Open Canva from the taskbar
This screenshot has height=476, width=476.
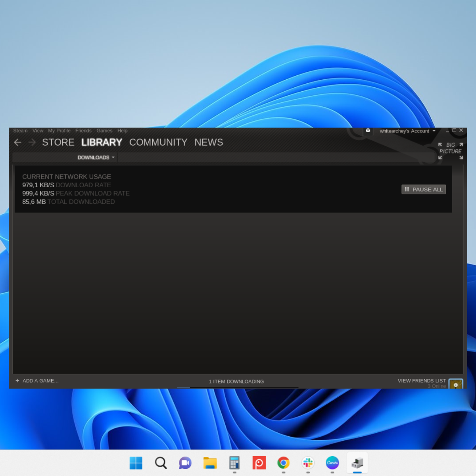pyautogui.click(x=332, y=463)
